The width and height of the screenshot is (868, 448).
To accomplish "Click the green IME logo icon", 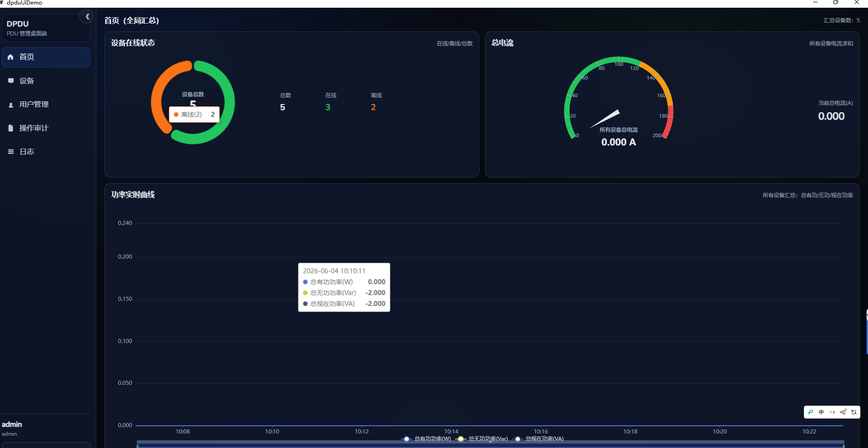I will pyautogui.click(x=811, y=412).
